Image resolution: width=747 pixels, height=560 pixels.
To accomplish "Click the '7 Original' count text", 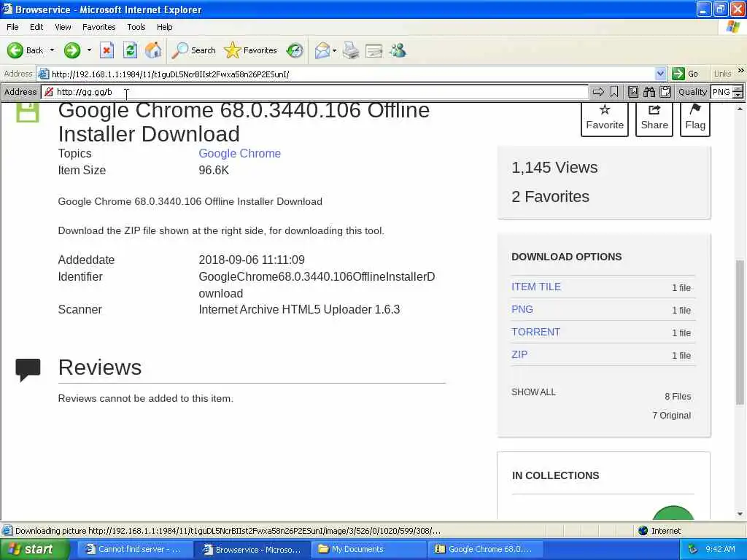I will 672,415.
